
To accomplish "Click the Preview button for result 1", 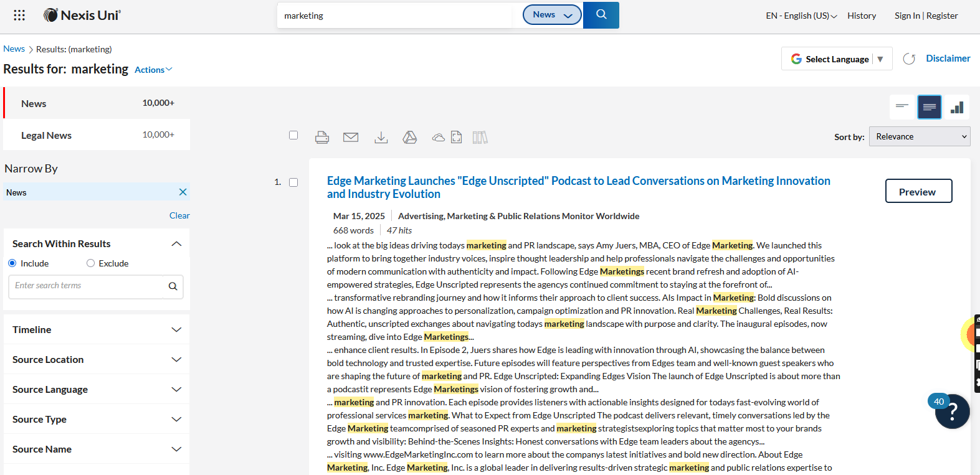I will tap(918, 191).
